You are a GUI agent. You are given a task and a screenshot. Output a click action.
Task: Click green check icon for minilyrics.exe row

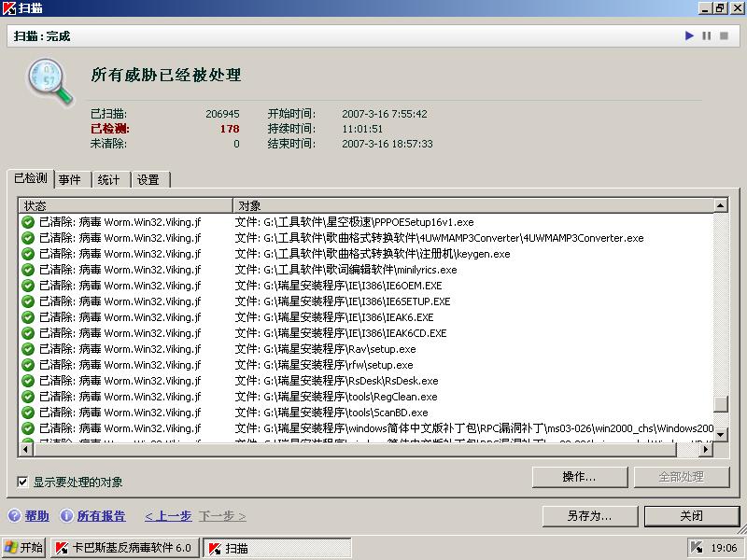pyautogui.click(x=28, y=270)
